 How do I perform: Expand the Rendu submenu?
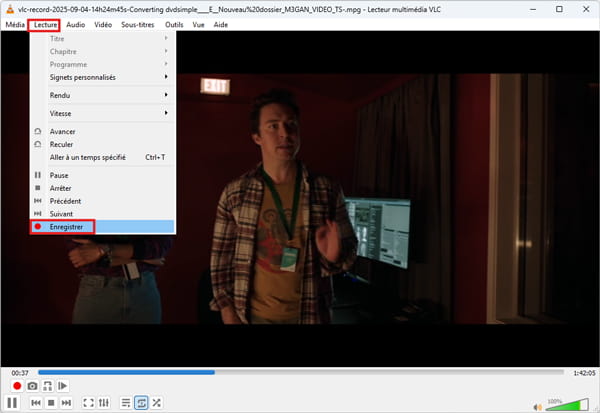(x=103, y=95)
